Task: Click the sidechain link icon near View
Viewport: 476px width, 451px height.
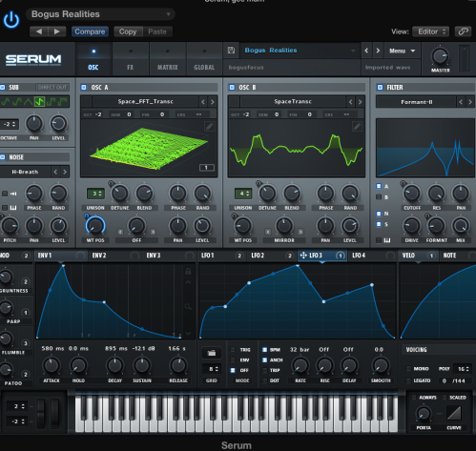Action: (463, 31)
